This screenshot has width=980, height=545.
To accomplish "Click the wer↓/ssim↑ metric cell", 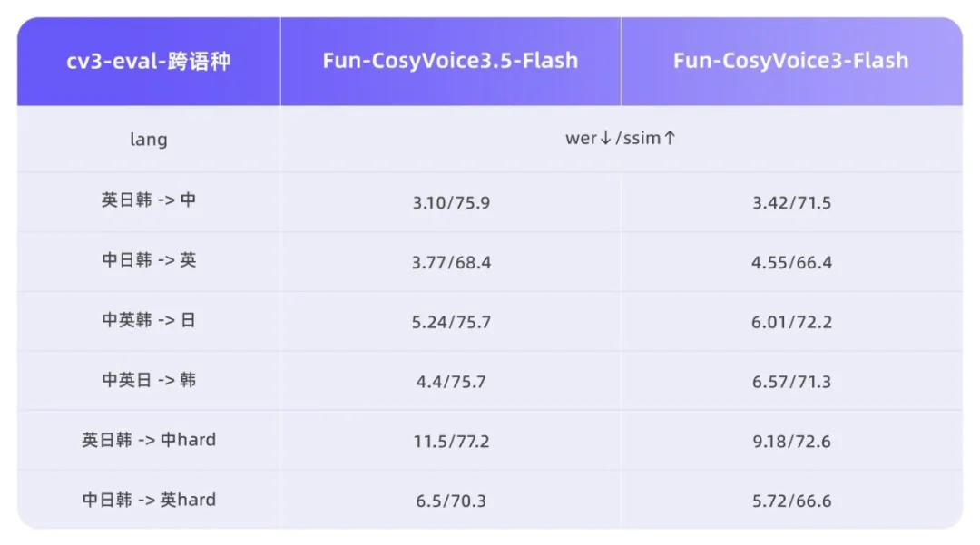I will (621, 139).
